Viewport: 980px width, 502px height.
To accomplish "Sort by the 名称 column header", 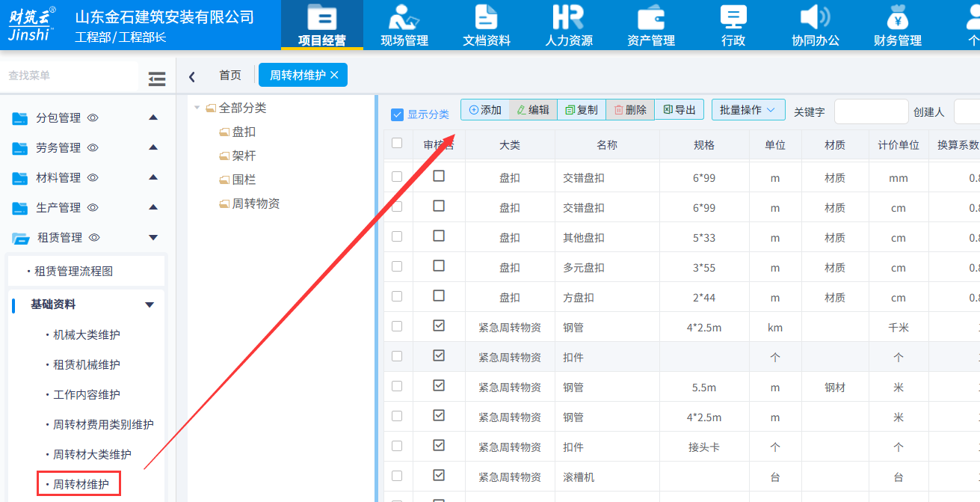I will [x=607, y=145].
